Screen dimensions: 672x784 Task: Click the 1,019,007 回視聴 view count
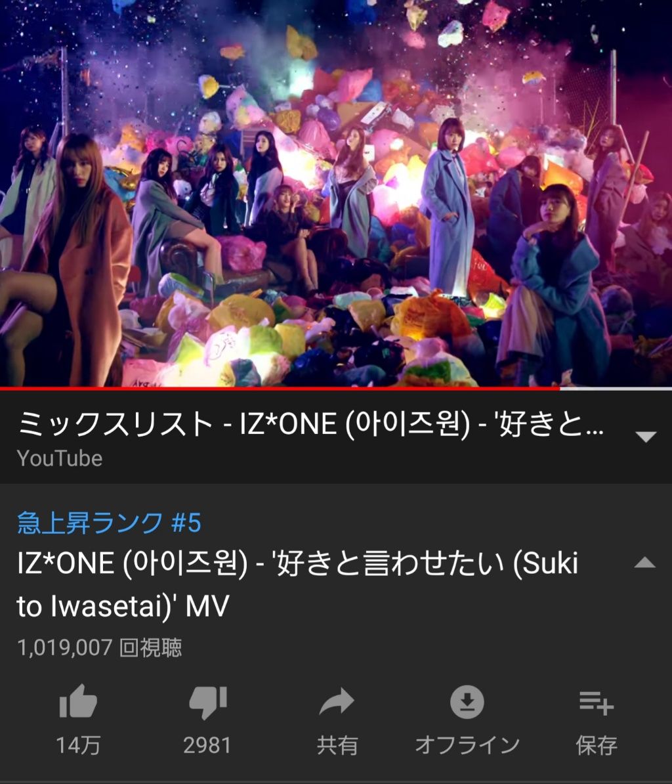(x=100, y=647)
